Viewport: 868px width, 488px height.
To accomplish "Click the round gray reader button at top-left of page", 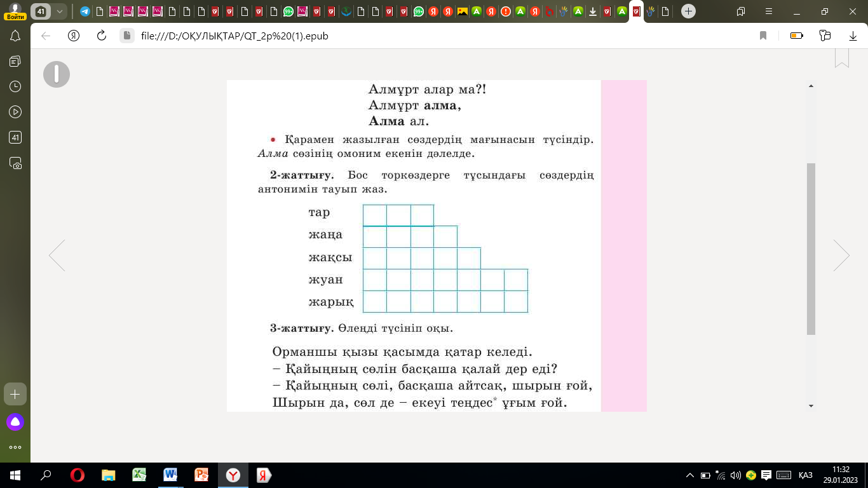I will click(x=57, y=74).
